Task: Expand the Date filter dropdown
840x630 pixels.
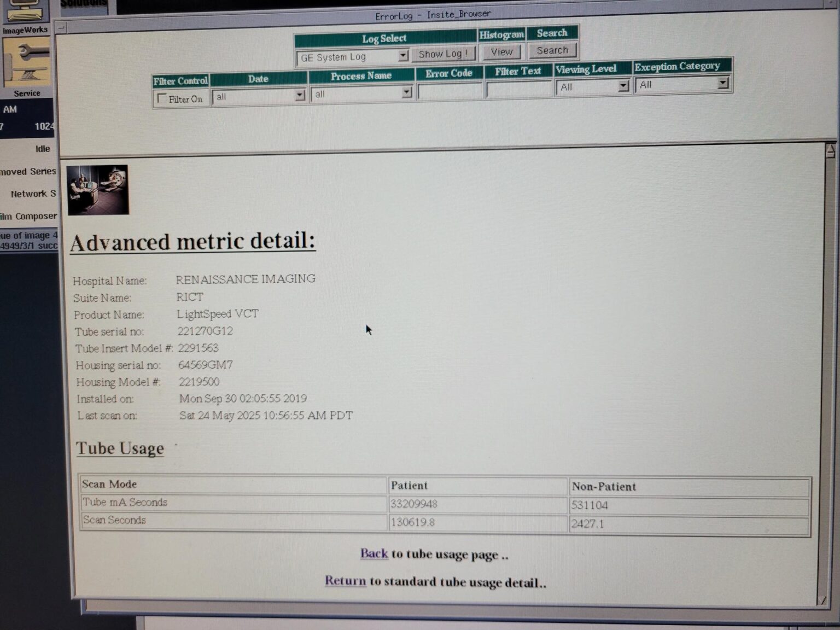Action: (x=300, y=95)
